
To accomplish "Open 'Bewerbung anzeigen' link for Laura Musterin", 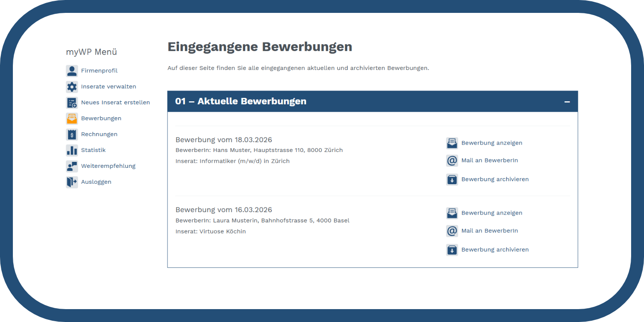I will click(492, 213).
